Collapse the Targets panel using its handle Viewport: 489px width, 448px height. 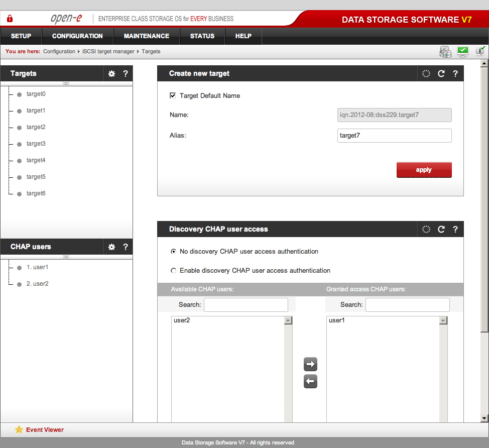66,83
